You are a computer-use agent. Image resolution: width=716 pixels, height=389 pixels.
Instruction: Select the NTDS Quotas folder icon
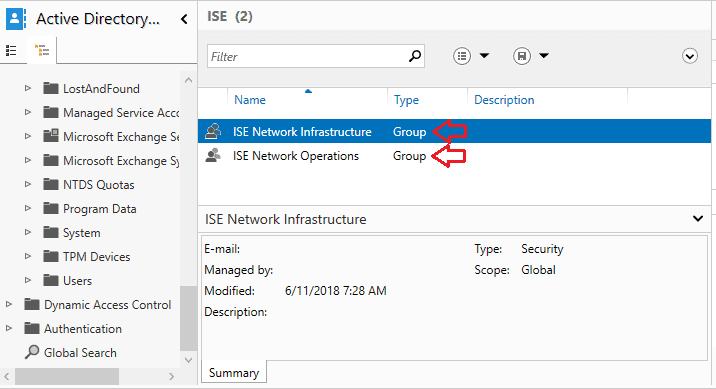(51, 184)
